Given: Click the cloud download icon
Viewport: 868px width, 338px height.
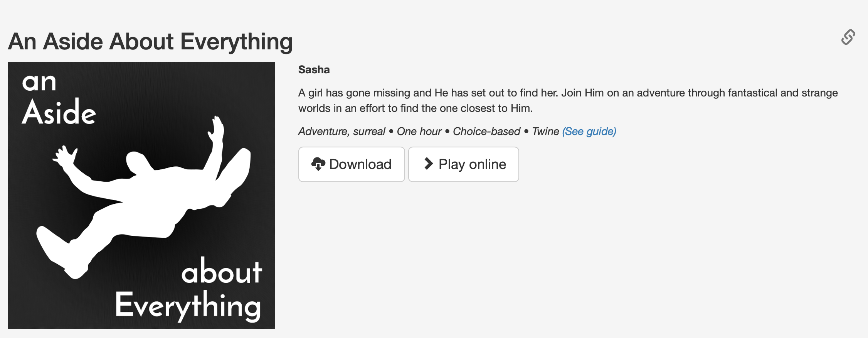Looking at the screenshot, I should tap(318, 164).
